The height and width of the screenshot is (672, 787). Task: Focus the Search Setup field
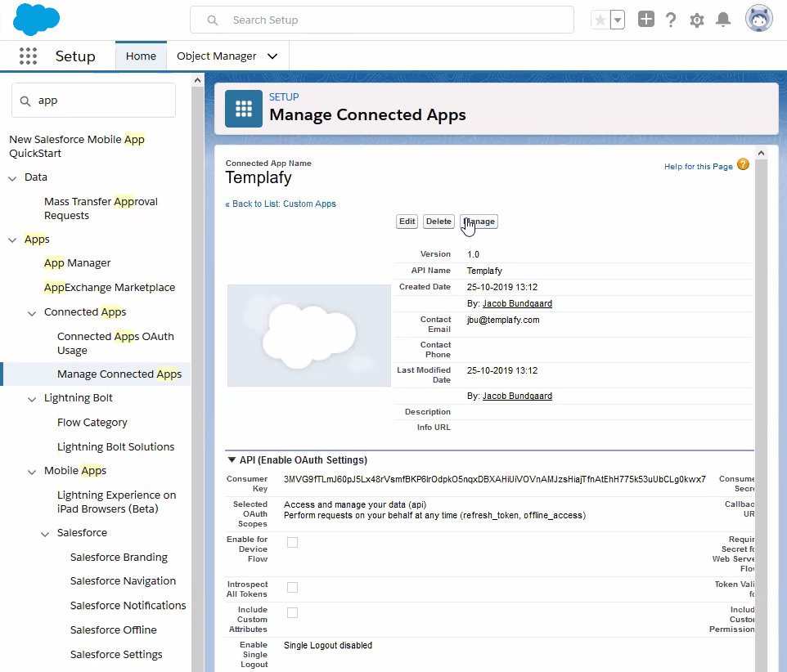click(x=382, y=20)
